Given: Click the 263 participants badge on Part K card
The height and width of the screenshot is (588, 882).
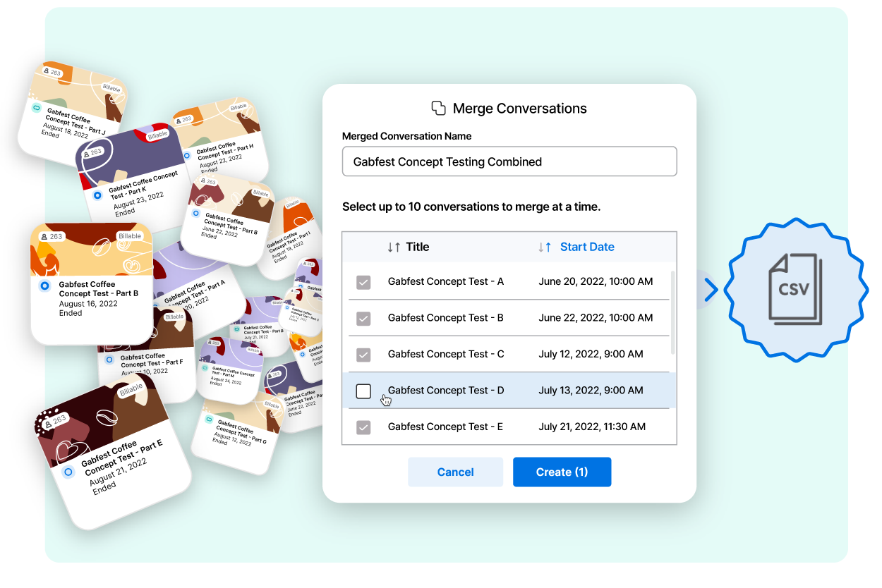Looking at the screenshot, I should (x=92, y=152).
